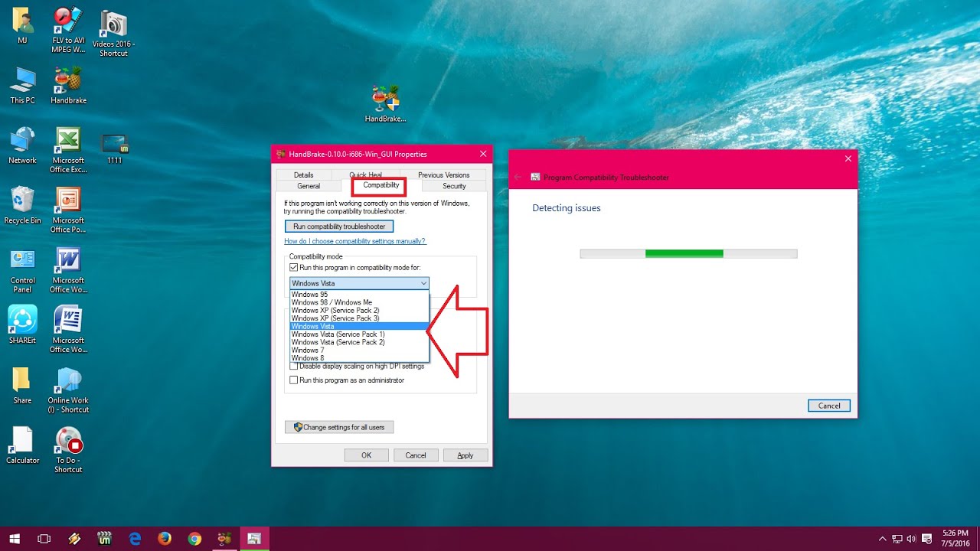The image size is (980, 551).
Task: Select the Online Work shortcut icon
Action: pos(68,390)
